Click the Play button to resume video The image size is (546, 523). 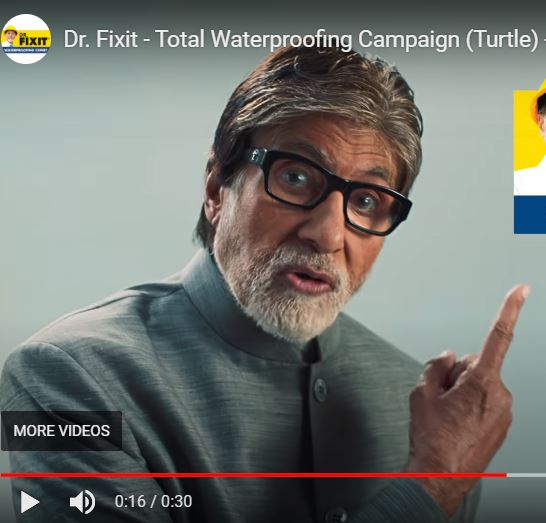(30, 502)
